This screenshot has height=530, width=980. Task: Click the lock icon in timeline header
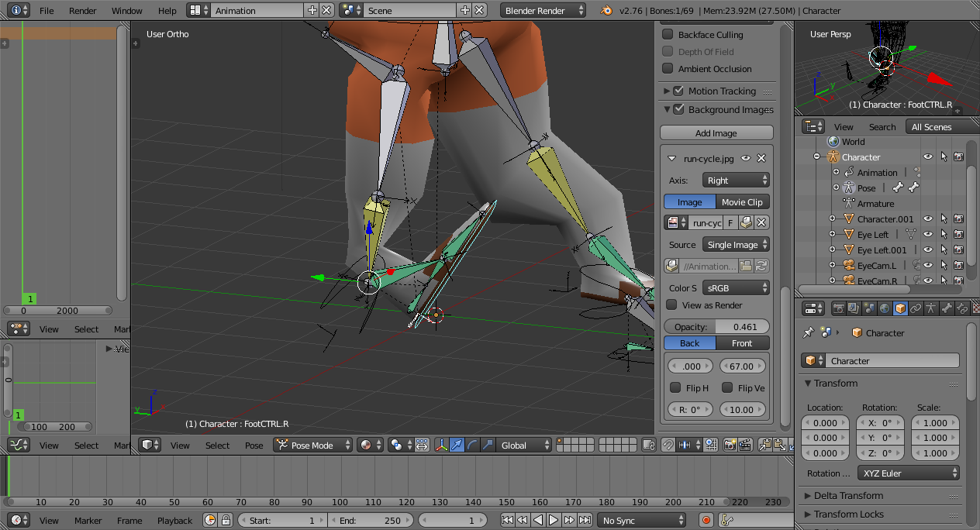click(226, 521)
